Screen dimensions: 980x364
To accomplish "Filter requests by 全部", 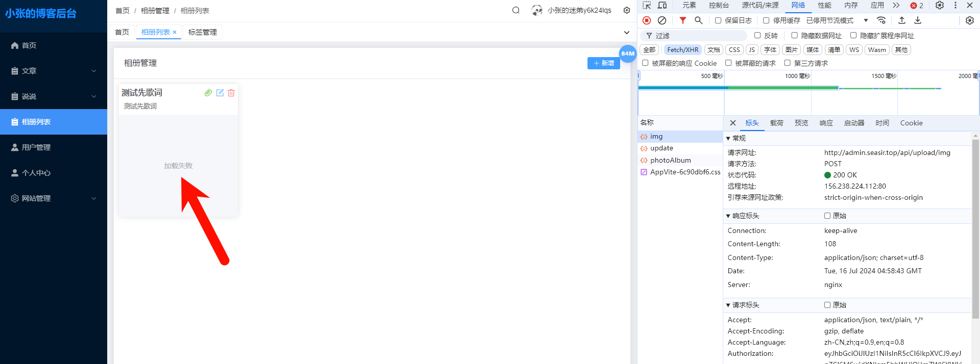I will coord(649,49).
